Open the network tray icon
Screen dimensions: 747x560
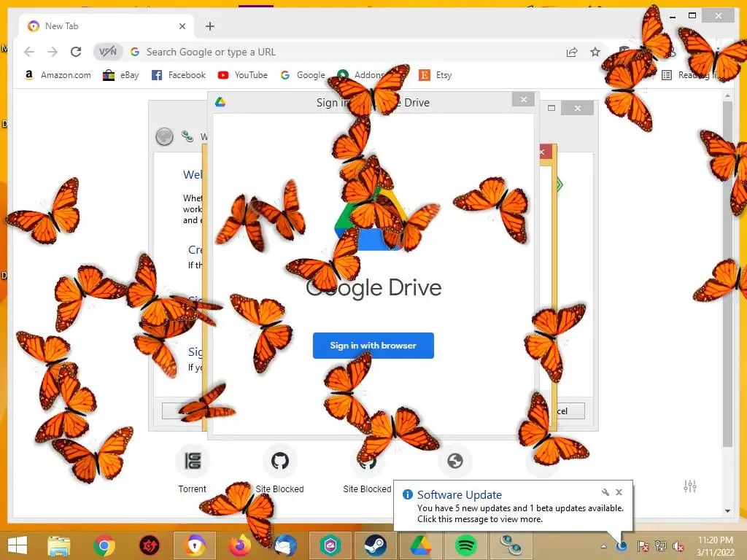pos(661,546)
